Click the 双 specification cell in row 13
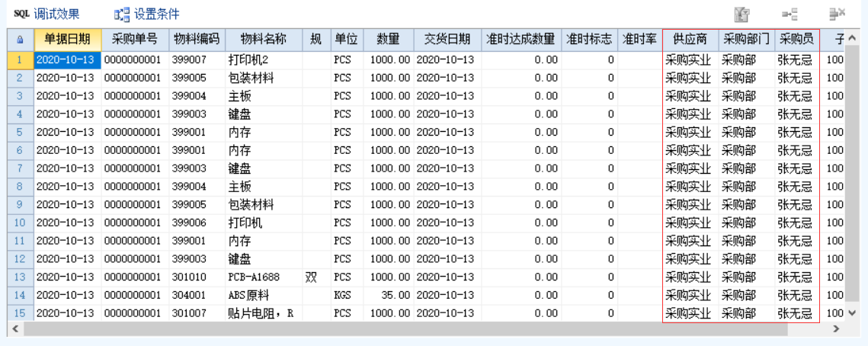 pyautogui.click(x=316, y=277)
